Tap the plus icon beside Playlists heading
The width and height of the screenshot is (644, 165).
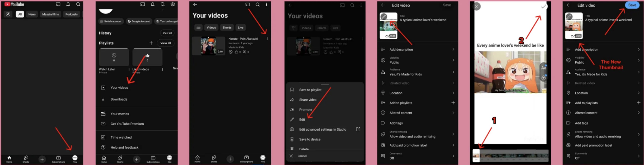coord(151,43)
